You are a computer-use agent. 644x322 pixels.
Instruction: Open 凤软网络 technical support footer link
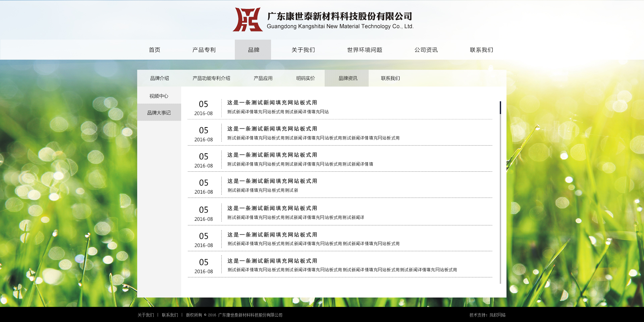497,315
